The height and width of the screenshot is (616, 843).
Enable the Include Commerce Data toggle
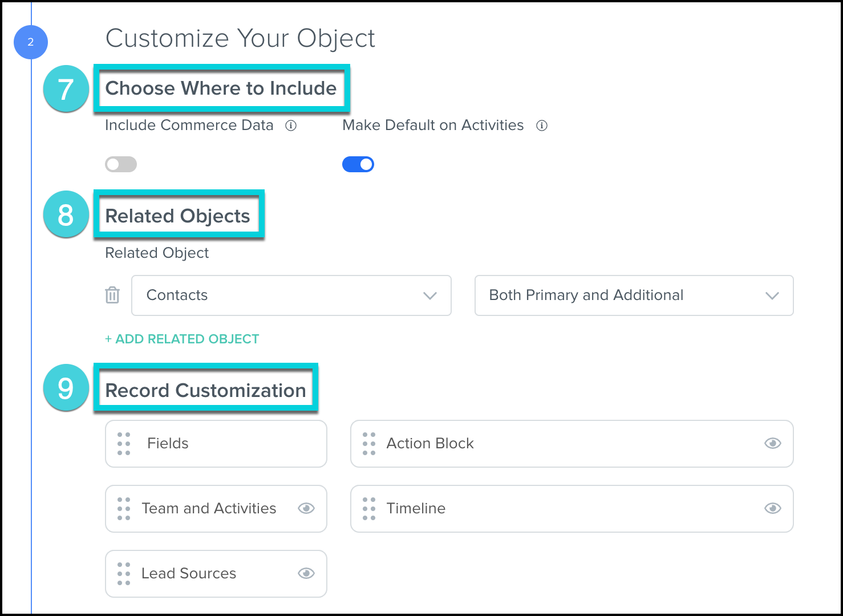click(x=121, y=164)
